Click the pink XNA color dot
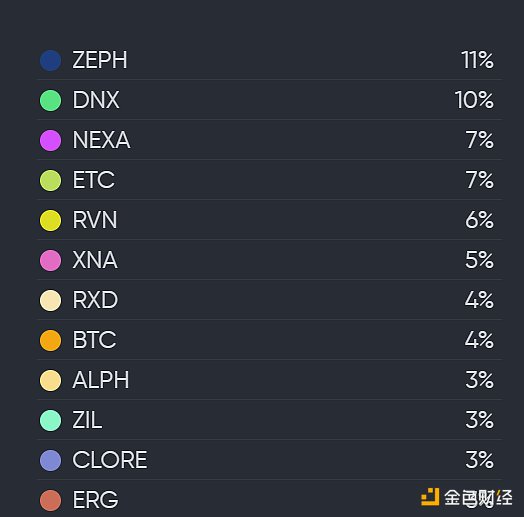524x517 pixels. click(x=50, y=260)
